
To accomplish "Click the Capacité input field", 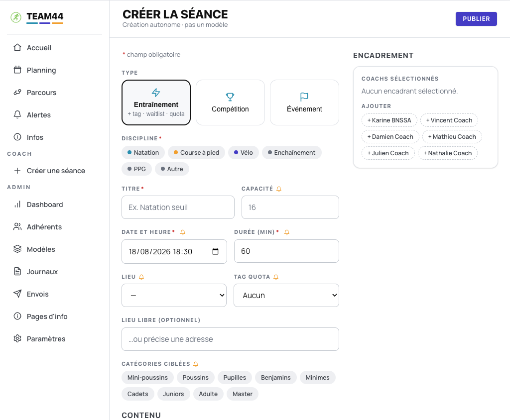I will [290, 208].
